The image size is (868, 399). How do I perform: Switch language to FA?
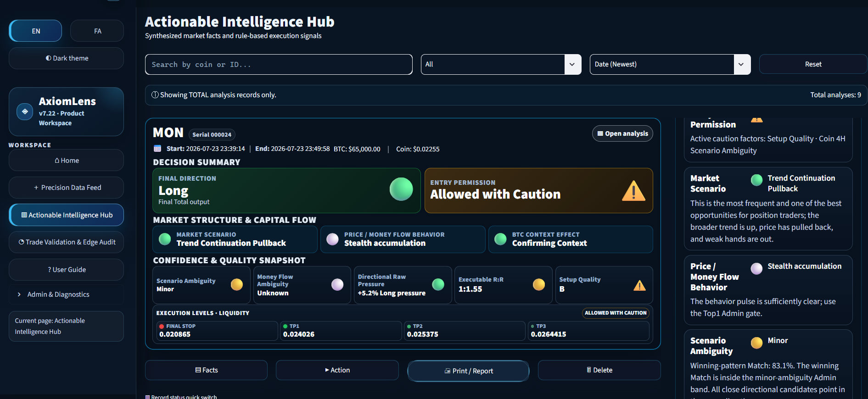97,31
